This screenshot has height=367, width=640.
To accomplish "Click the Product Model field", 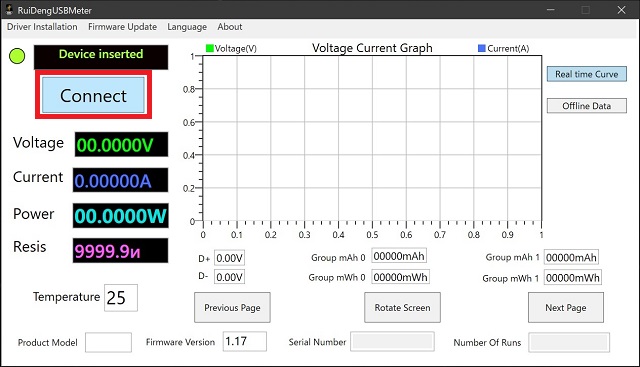I will coord(109,342).
